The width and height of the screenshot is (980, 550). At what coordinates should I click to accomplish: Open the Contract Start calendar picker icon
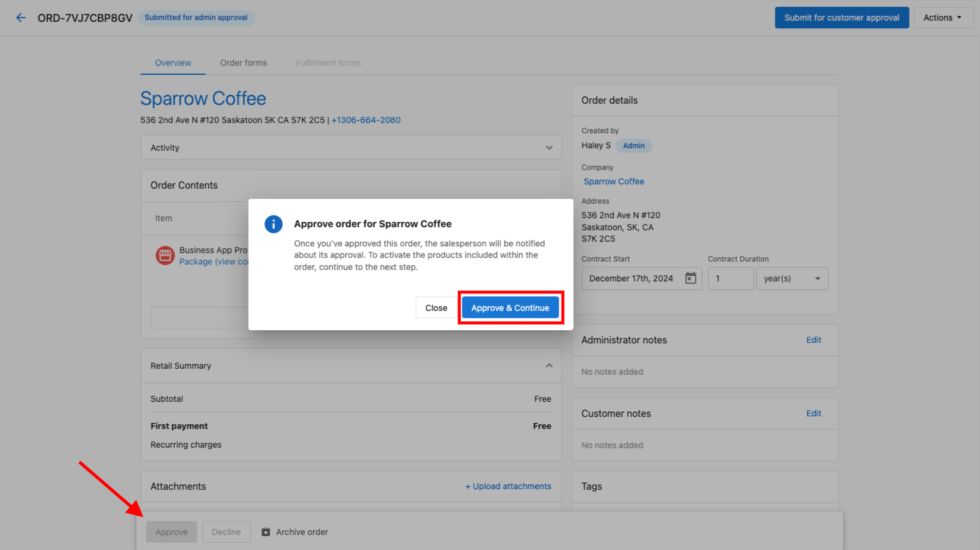pyautogui.click(x=690, y=278)
